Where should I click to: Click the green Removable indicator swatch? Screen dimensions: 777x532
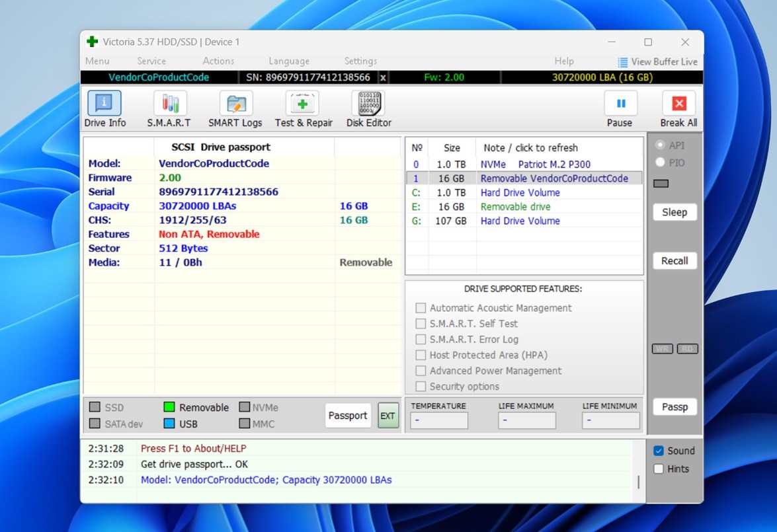click(169, 408)
